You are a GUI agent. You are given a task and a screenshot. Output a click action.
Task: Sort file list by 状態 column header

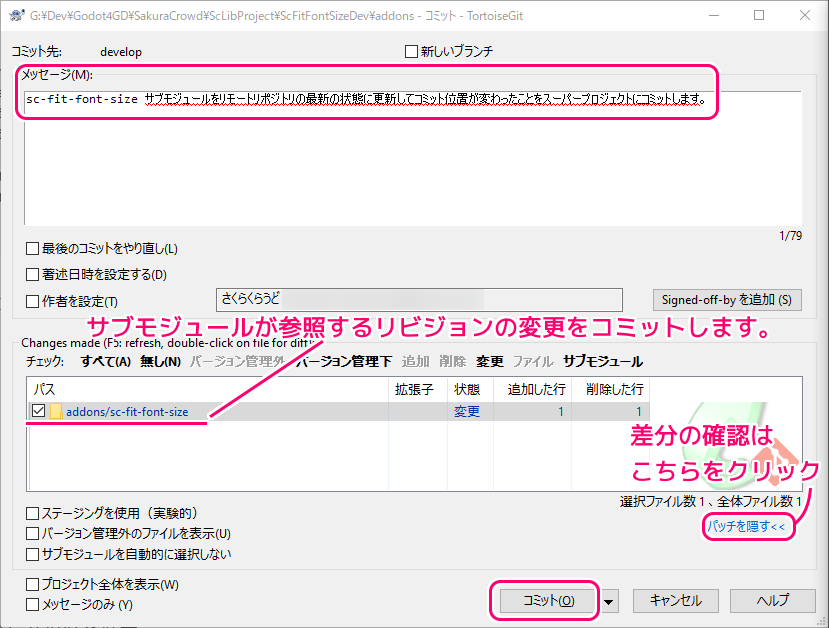pyautogui.click(x=467, y=388)
